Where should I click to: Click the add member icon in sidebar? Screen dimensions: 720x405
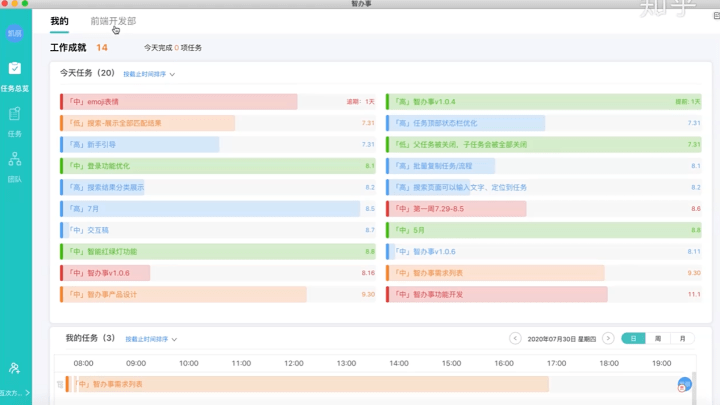click(x=14, y=368)
